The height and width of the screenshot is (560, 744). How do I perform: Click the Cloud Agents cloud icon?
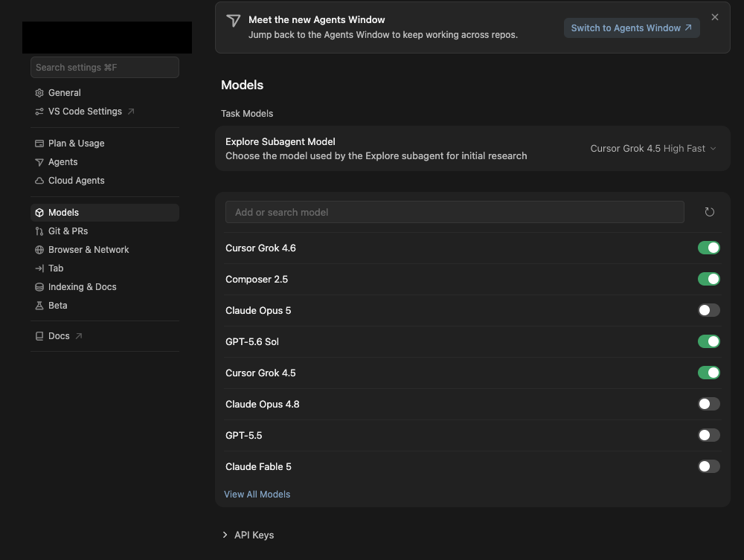click(39, 181)
